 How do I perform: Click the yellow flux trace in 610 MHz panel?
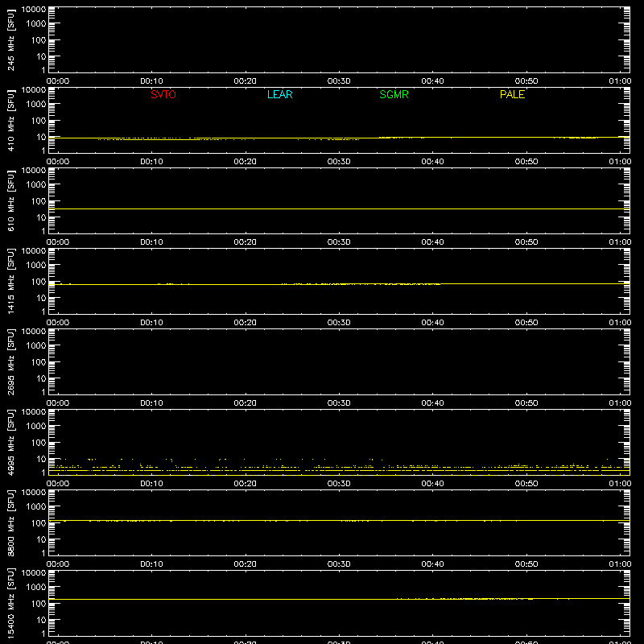[x=339, y=209]
